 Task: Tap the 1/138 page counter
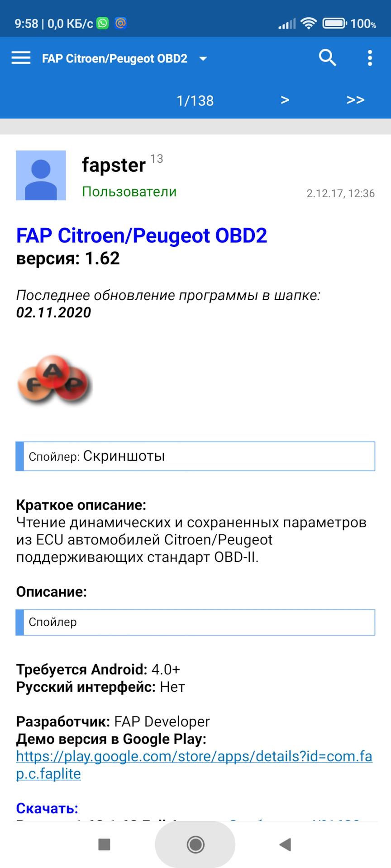pyautogui.click(x=195, y=100)
